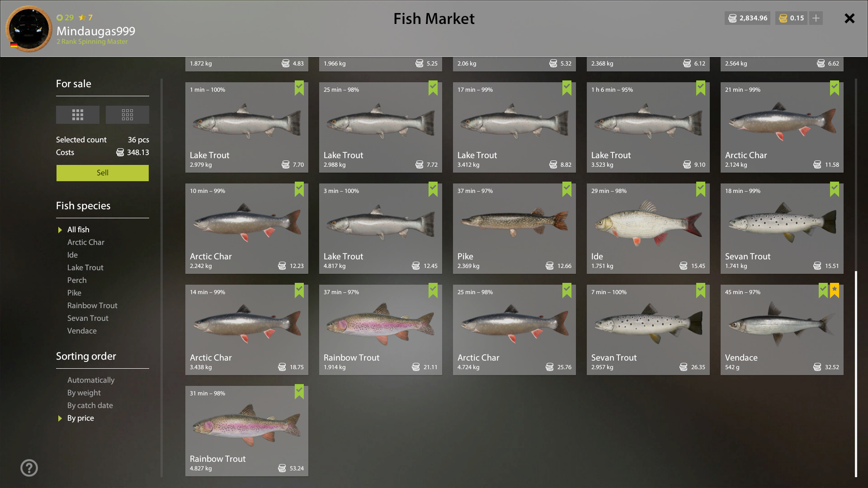The width and height of the screenshot is (868, 488).
Task: Uncheck the Pike 2.369 kg selection mark
Action: click(x=567, y=189)
